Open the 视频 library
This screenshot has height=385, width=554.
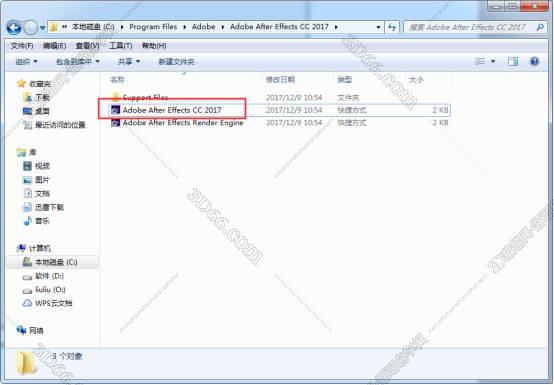[x=42, y=166]
